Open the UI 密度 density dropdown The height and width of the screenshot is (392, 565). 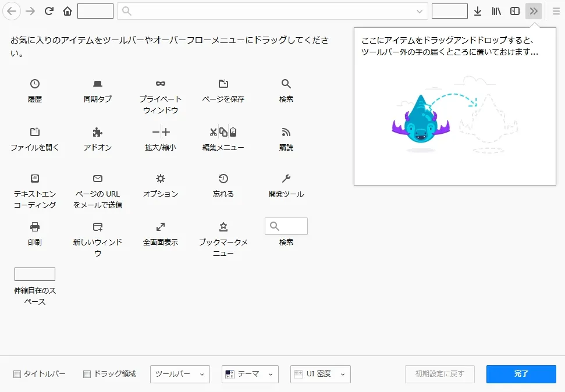(321, 374)
